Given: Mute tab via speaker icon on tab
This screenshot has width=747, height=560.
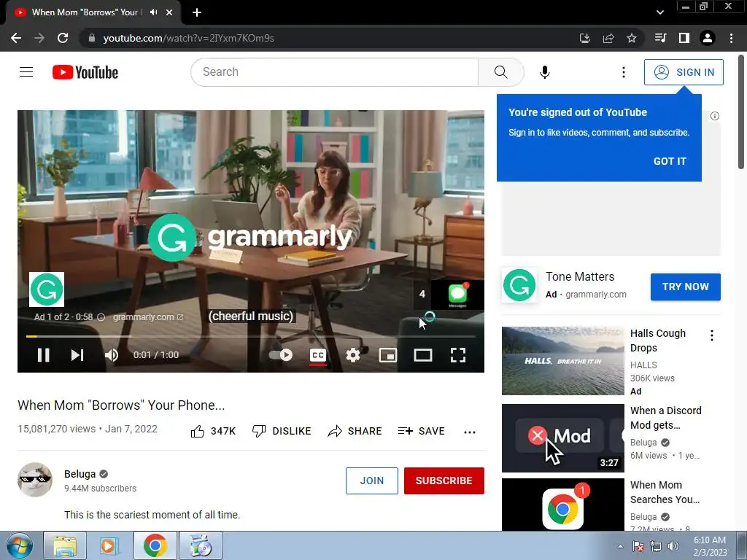Looking at the screenshot, I should point(153,12).
